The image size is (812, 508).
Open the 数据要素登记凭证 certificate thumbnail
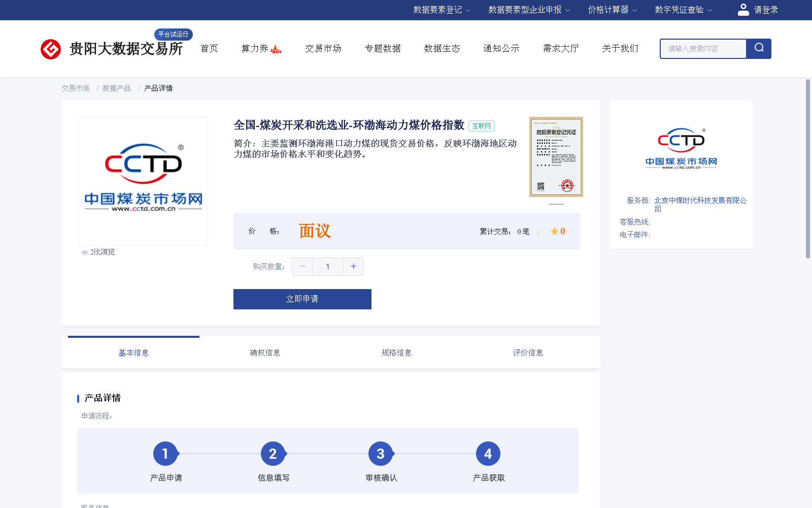point(556,157)
